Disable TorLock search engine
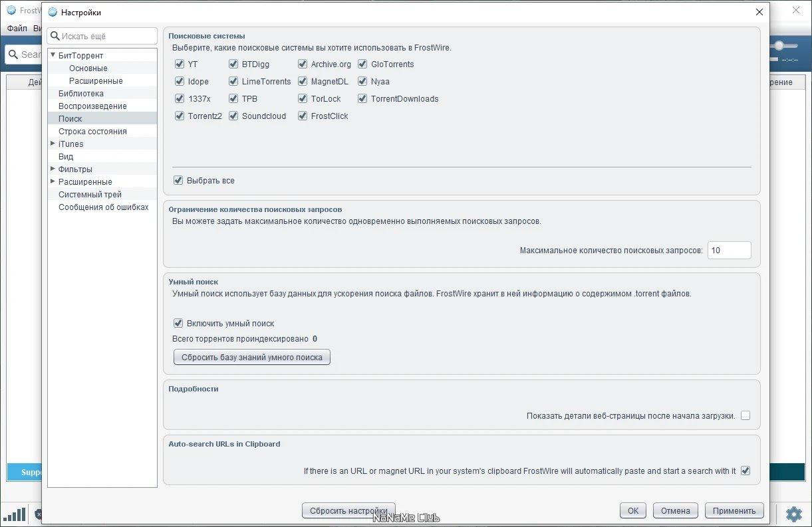The image size is (812, 527). click(x=303, y=99)
